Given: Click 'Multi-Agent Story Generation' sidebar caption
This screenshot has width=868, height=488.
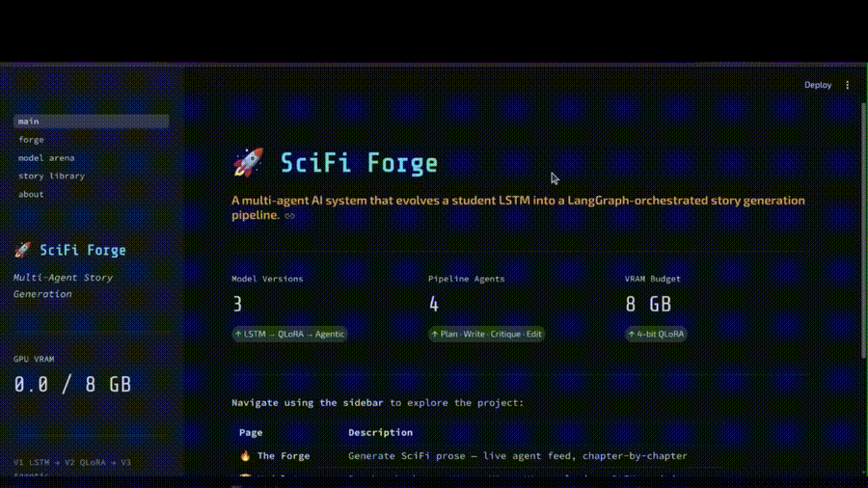Looking at the screenshot, I should [x=63, y=285].
